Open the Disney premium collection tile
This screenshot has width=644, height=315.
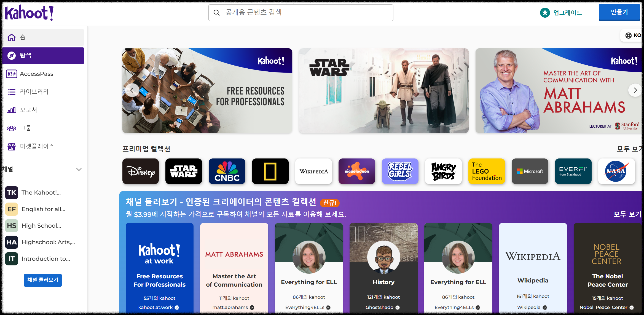tap(141, 171)
